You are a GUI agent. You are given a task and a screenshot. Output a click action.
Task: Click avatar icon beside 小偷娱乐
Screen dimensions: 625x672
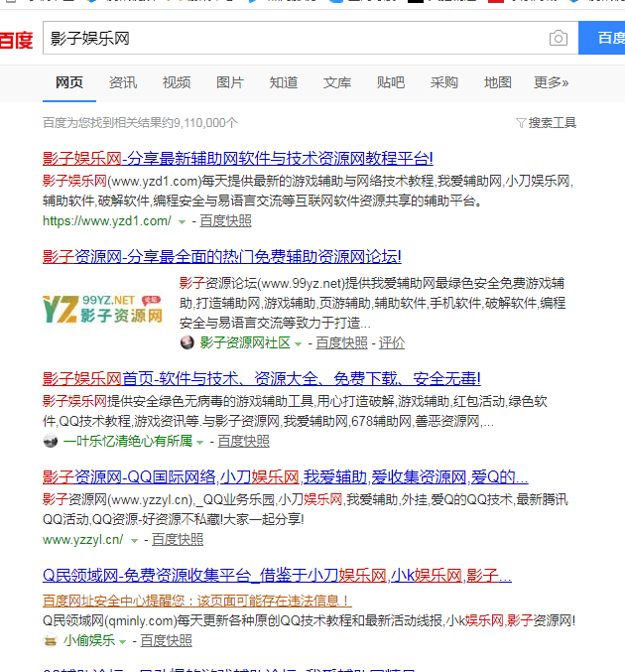[x=51, y=640]
